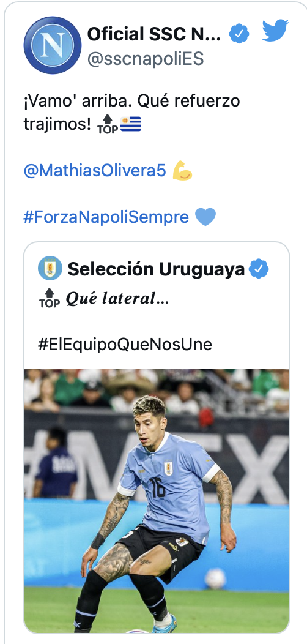Click the flexed bicep emoji
The image size is (307, 644).
pos(182,170)
